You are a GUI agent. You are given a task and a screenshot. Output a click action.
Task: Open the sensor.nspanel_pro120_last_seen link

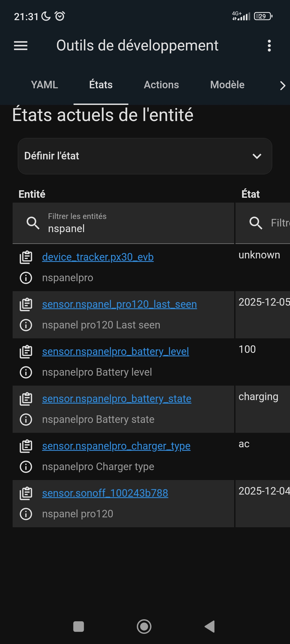119,304
